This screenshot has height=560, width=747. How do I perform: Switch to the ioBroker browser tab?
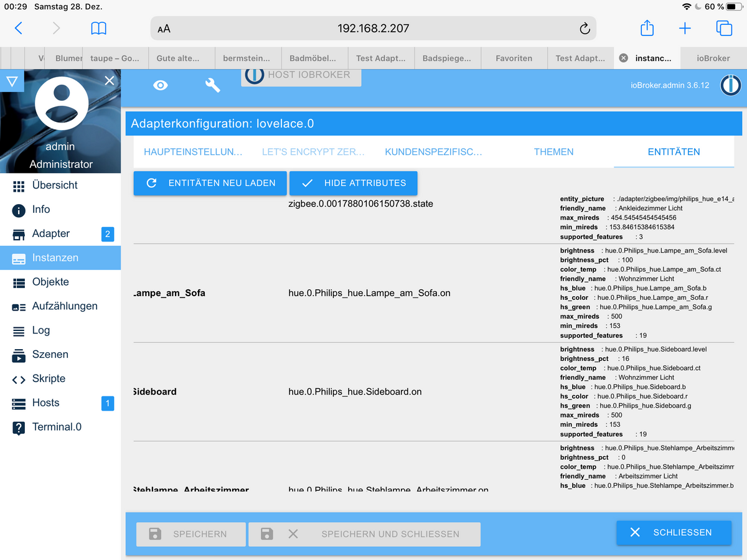pyautogui.click(x=713, y=58)
